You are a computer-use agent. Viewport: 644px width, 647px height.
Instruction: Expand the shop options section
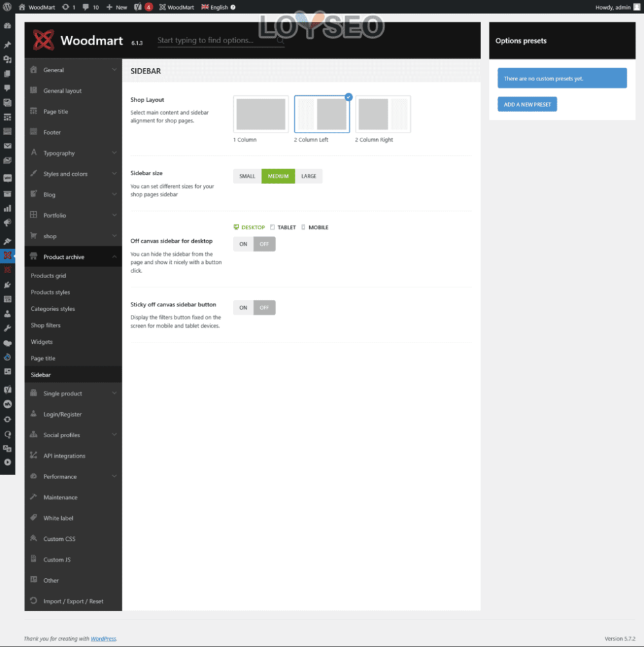coord(73,236)
